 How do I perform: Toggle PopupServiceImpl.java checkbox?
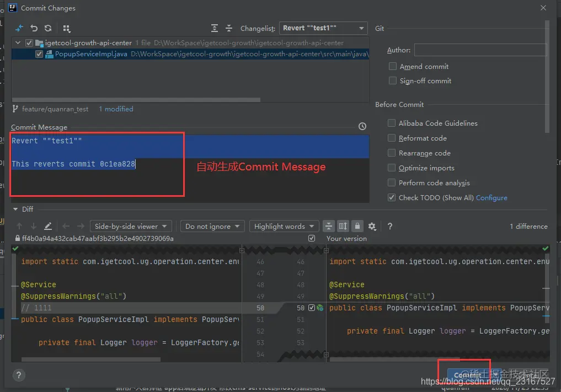point(39,54)
